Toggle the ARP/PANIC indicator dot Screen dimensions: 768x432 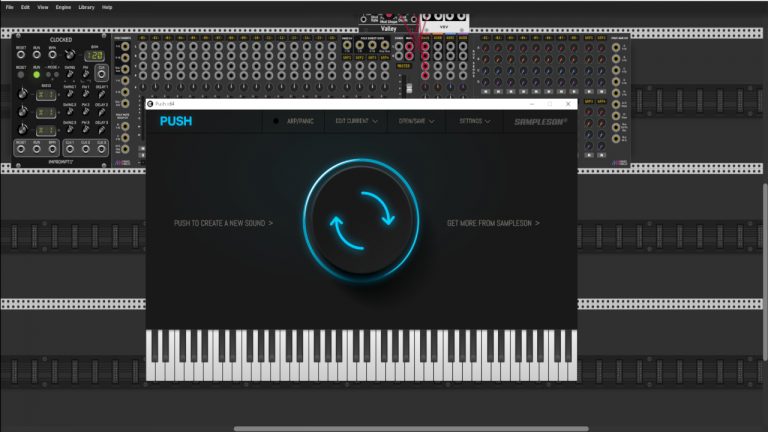(x=276, y=121)
